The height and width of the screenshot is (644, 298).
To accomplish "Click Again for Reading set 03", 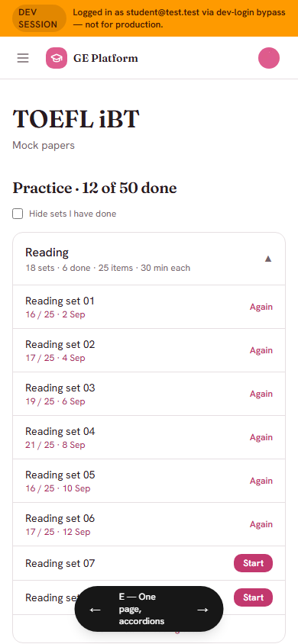I will click(261, 394).
